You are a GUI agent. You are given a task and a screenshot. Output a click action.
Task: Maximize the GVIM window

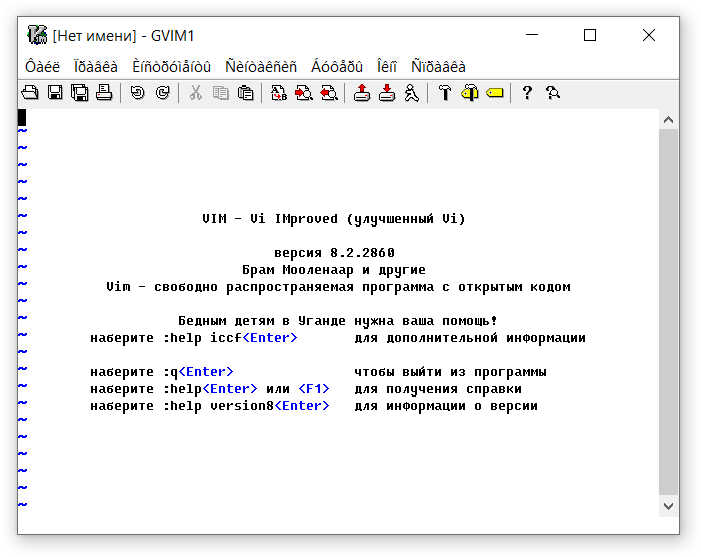[x=590, y=35]
